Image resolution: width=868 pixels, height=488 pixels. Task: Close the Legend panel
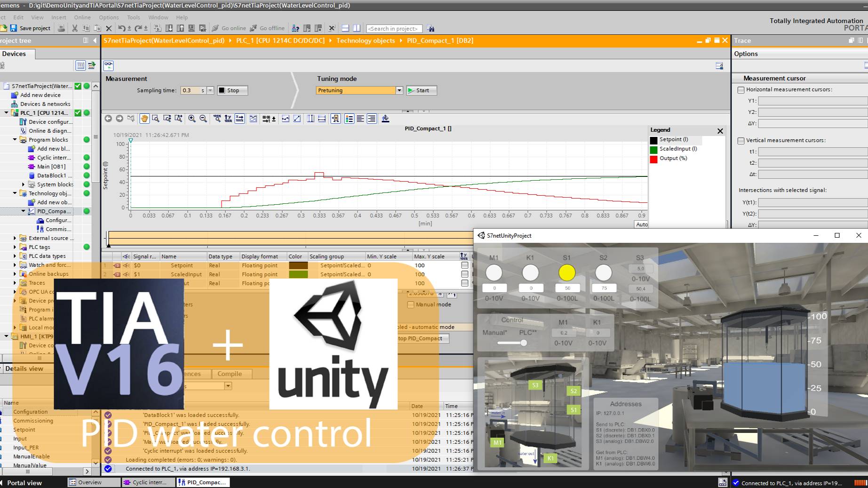tap(720, 131)
